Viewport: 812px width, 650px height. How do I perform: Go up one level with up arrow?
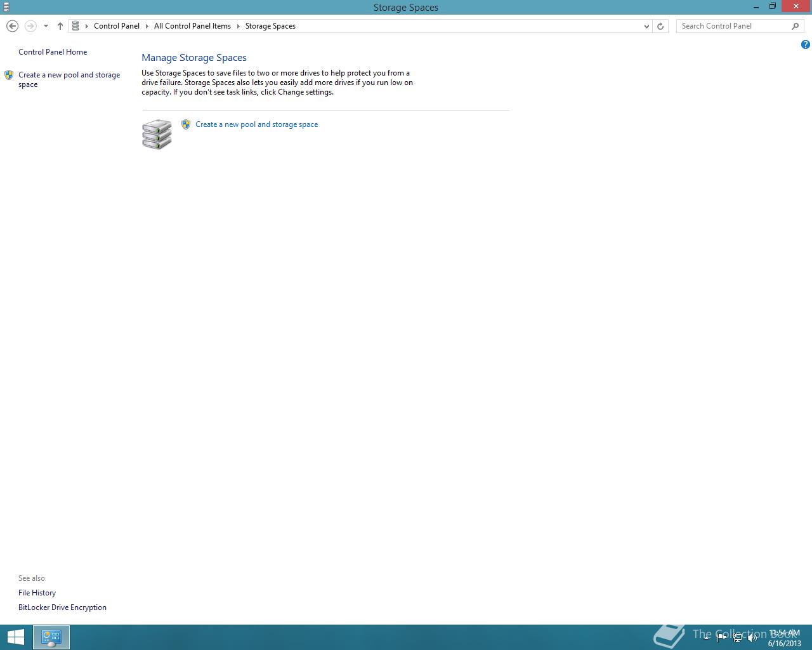(60, 26)
